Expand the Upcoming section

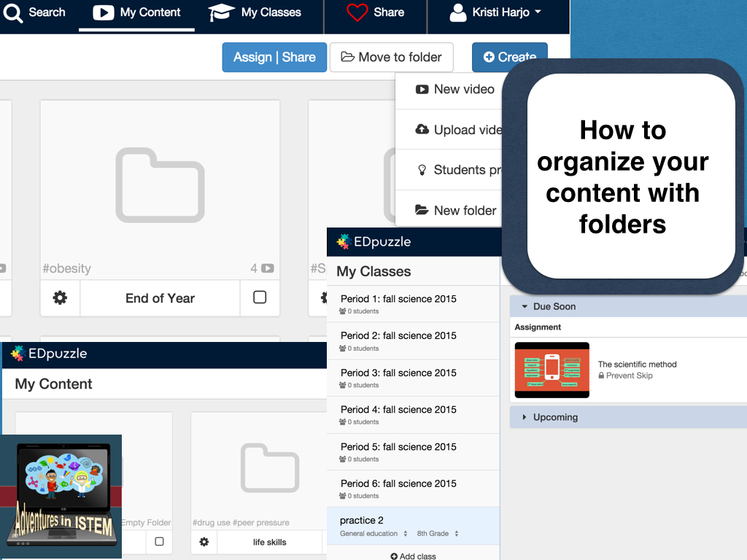[x=628, y=417]
